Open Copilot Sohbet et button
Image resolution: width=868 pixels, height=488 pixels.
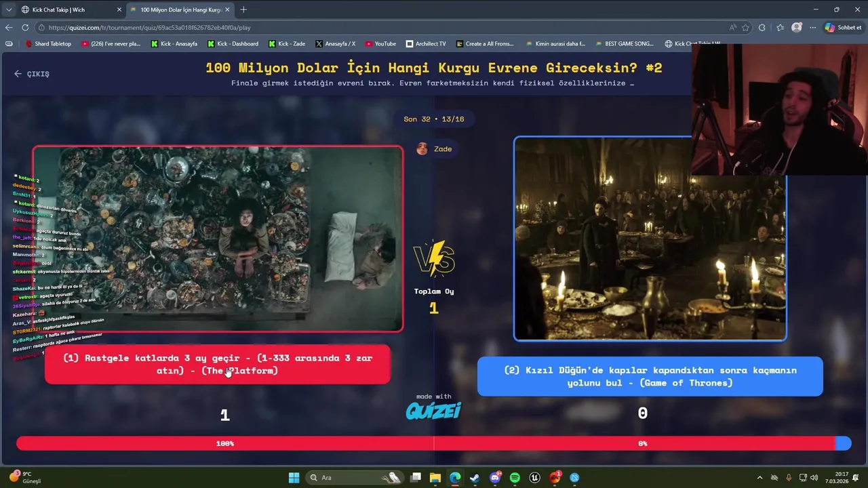[844, 28]
